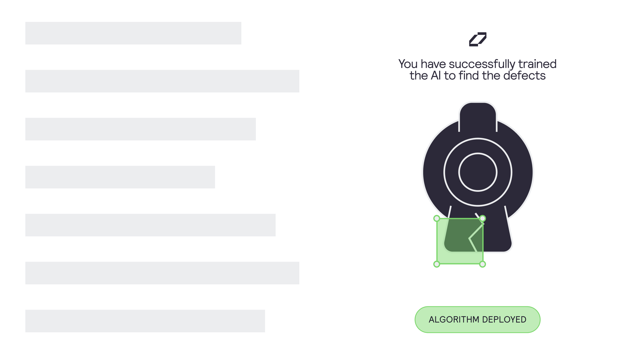The height and width of the screenshot is (362, 644).
Task: Select the last gray placeholder bar at bottom
Action: [x=145, y=321]
